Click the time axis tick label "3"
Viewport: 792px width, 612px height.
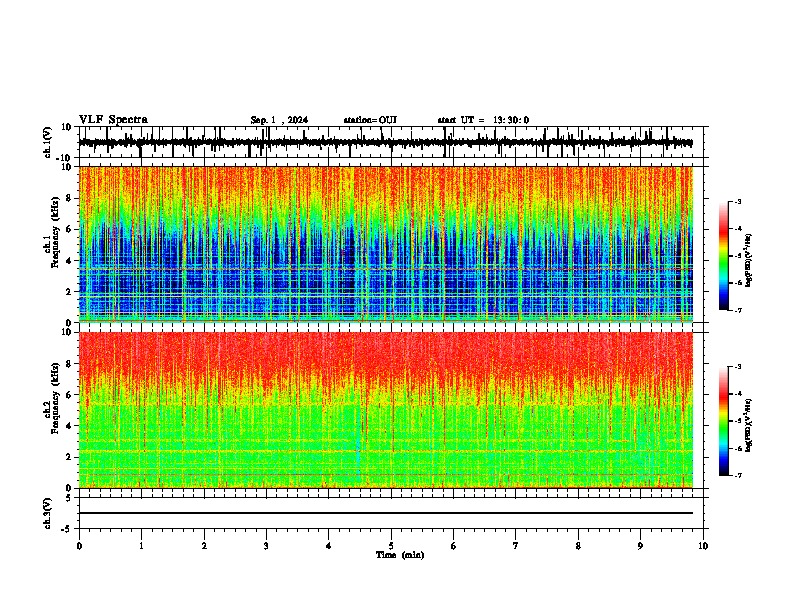[x=266, y=546]
